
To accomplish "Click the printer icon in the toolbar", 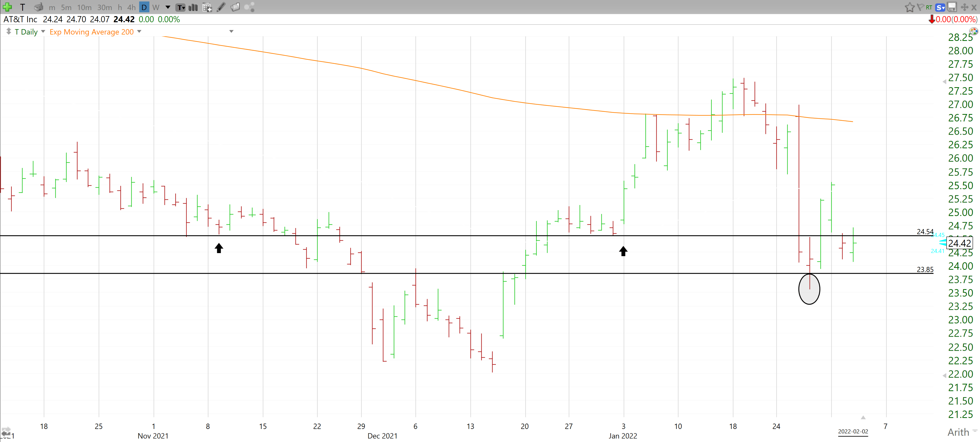I will pos(38,7).
